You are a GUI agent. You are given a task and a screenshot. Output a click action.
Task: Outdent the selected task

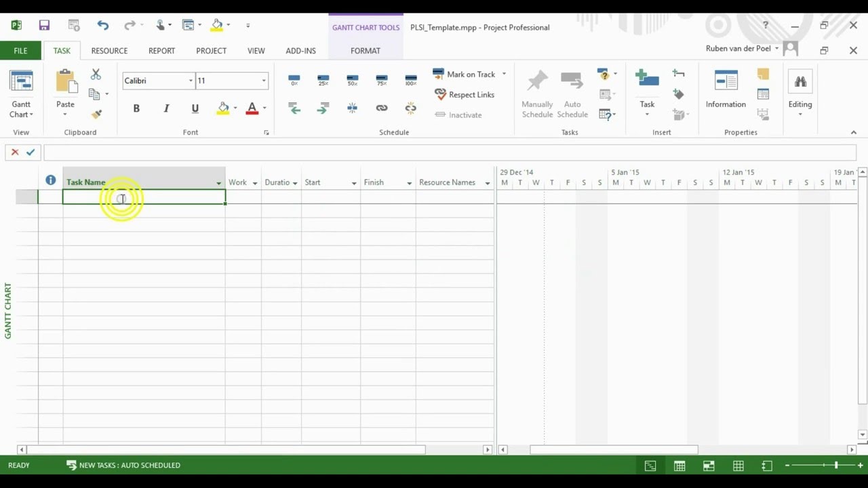[294, 108]
